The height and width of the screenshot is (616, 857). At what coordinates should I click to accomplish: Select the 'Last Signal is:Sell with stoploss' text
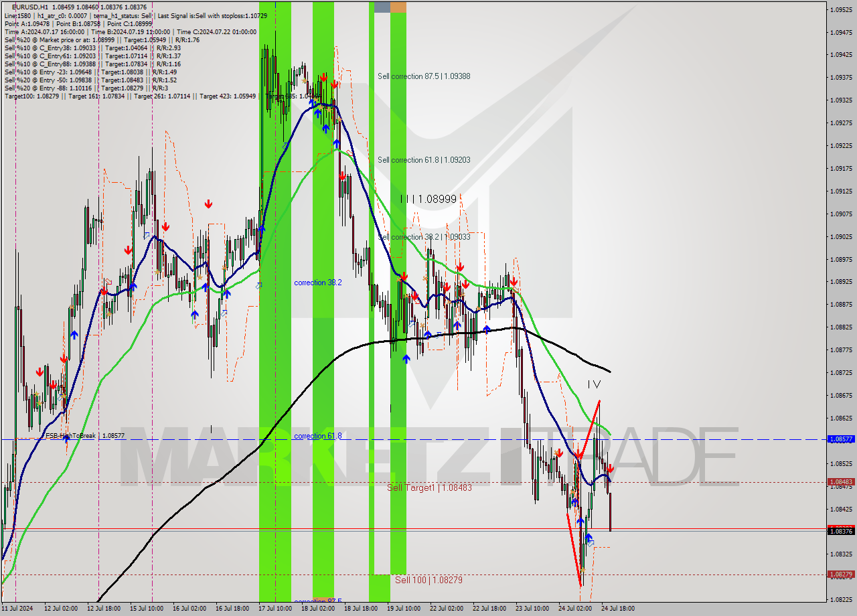click(x=212, y=15)
